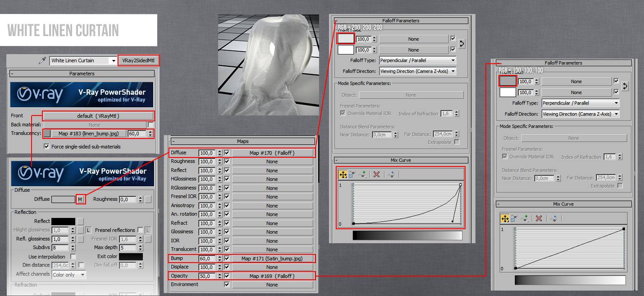Click the curtain render preview thumbnail
The image size is (644, 296).
coord(269,65)
